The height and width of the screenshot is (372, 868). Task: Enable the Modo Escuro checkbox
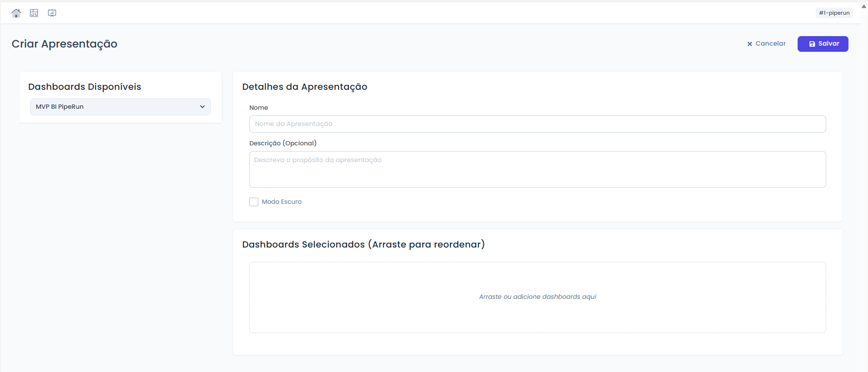pyautogui.click(x=254, y=202)
